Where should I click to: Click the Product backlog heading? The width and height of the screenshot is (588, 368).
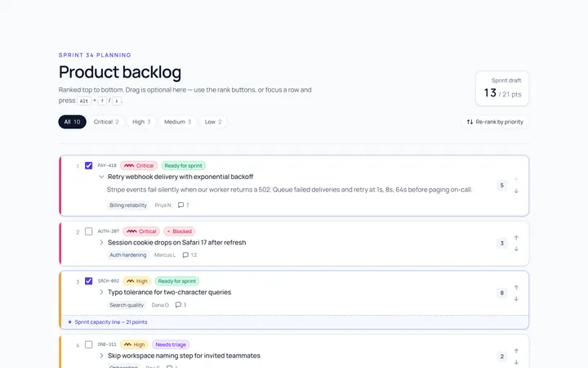pyautogui.click(x=120, y=72)
